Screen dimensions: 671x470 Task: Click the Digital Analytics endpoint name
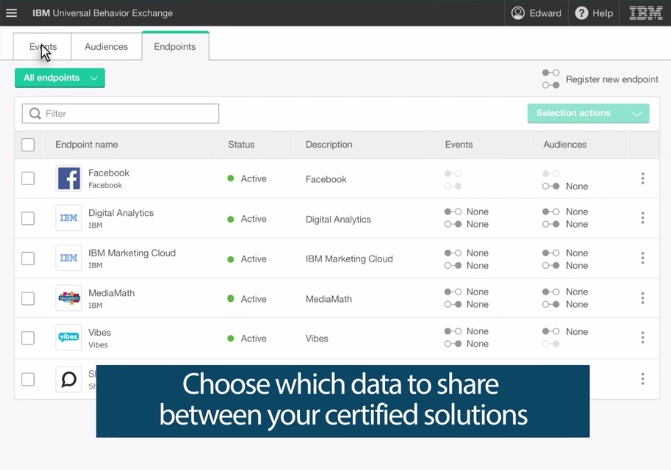[121, 213]
